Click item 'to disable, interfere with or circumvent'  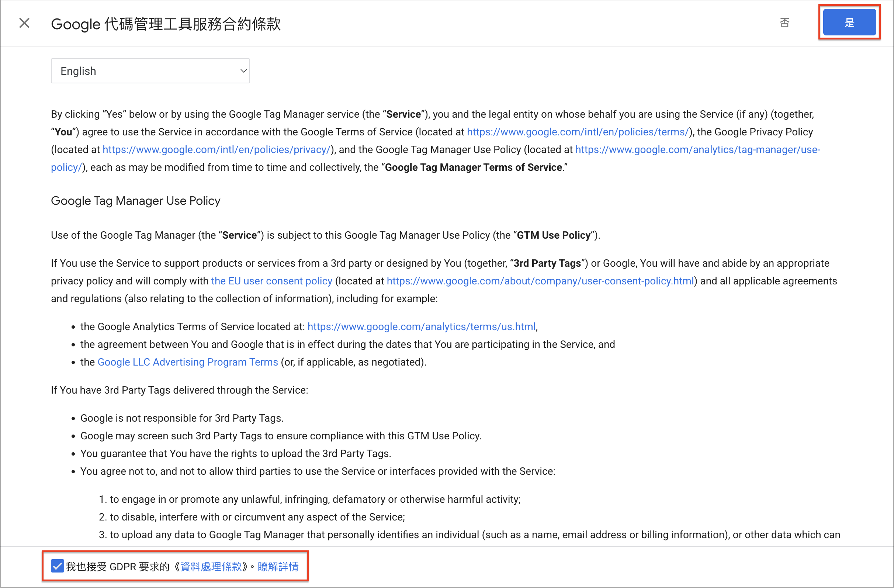[x=257, y=516]
